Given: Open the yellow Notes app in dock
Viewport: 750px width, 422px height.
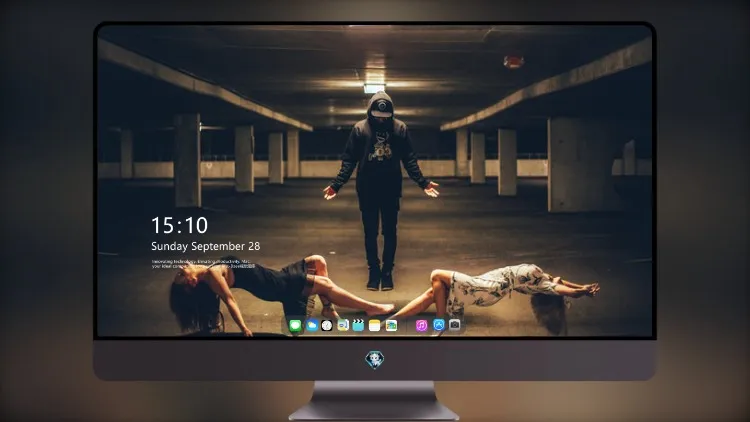Looking at the screenshot, I should 375,326.
